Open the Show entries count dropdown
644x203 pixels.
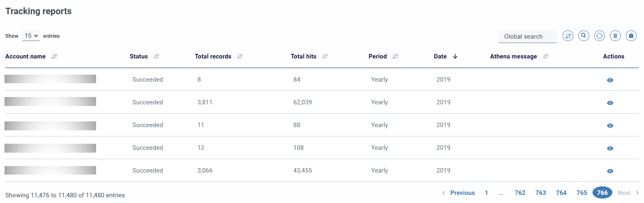[x=31, y=36]
